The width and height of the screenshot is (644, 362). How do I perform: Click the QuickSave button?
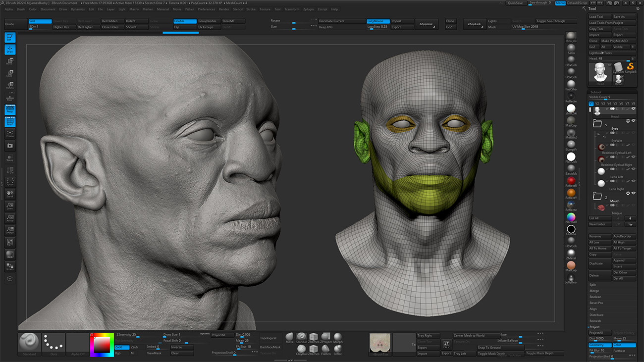coord(515,3)
